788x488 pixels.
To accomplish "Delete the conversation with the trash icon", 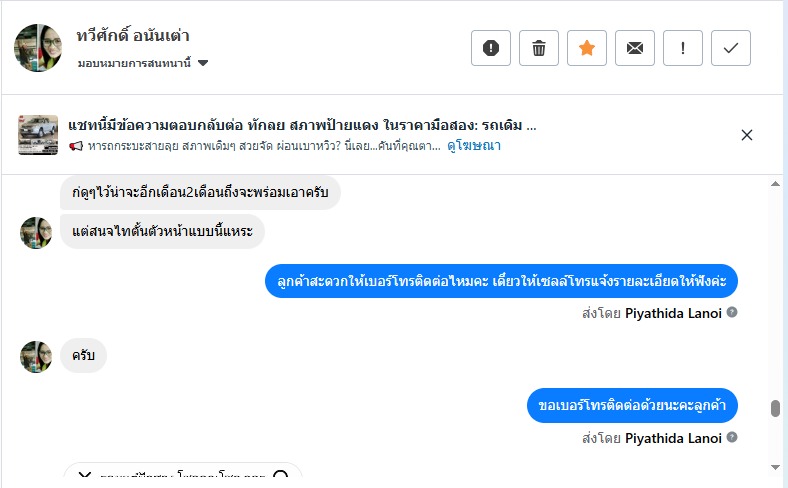I will pos(539,48).
